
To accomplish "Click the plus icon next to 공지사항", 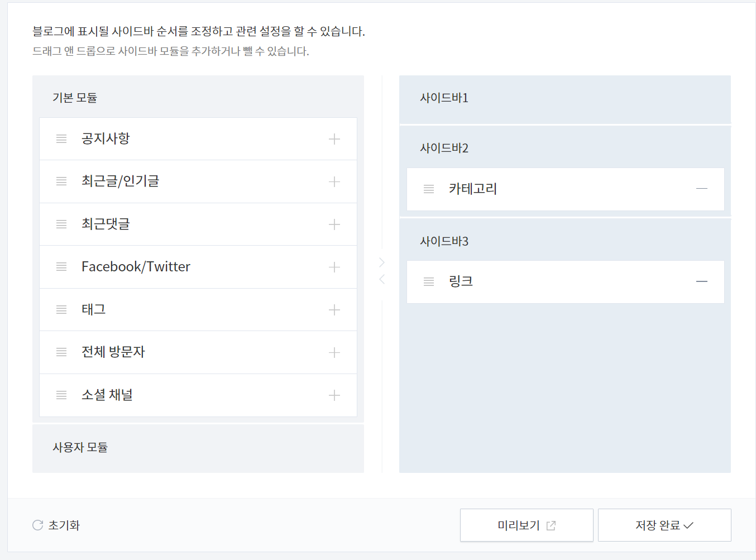I will 334,138.
